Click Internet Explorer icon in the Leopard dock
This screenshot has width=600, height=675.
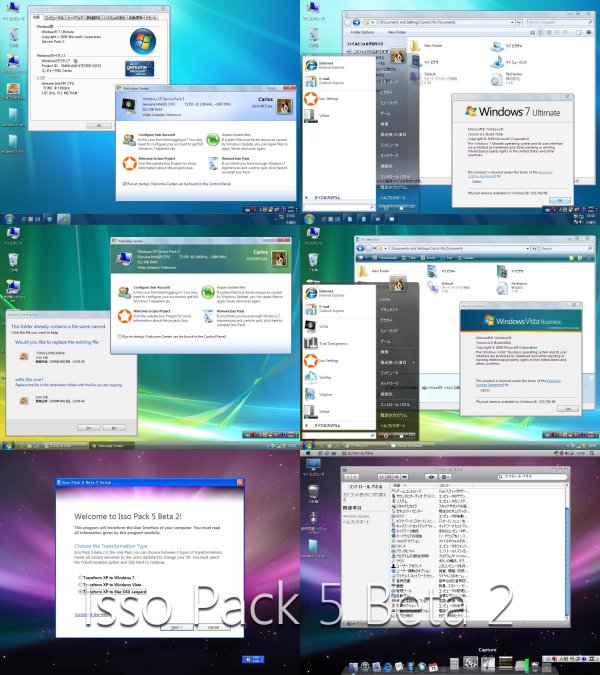(387, 667)
